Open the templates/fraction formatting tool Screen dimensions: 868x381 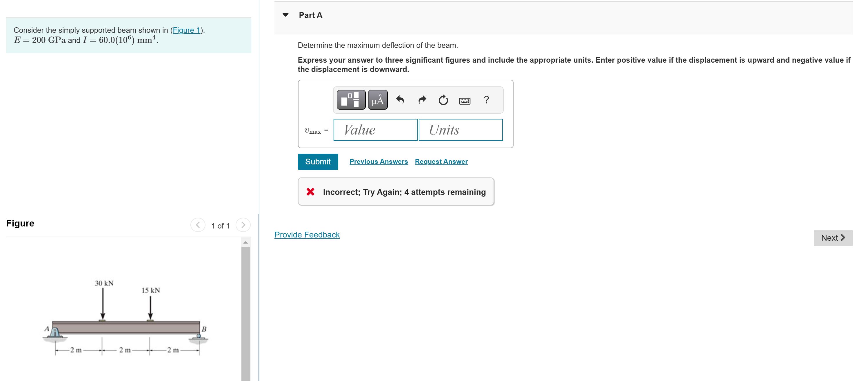click(351, 100)
